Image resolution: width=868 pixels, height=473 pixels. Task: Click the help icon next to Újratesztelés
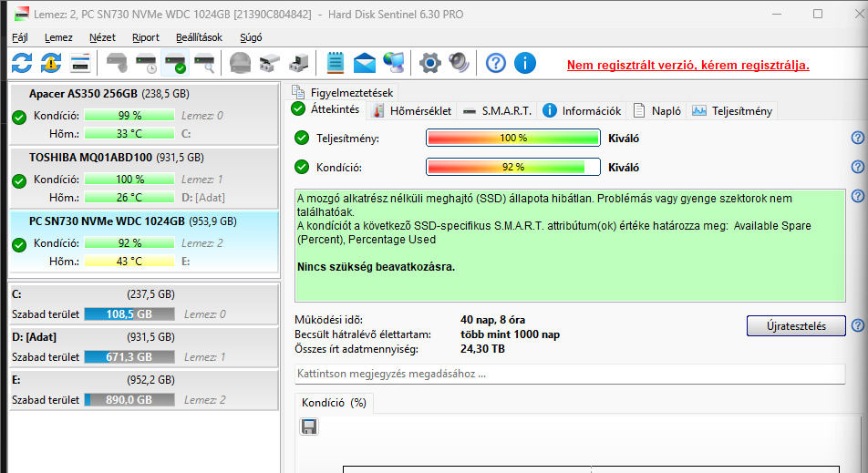click(x=857, y=325)
